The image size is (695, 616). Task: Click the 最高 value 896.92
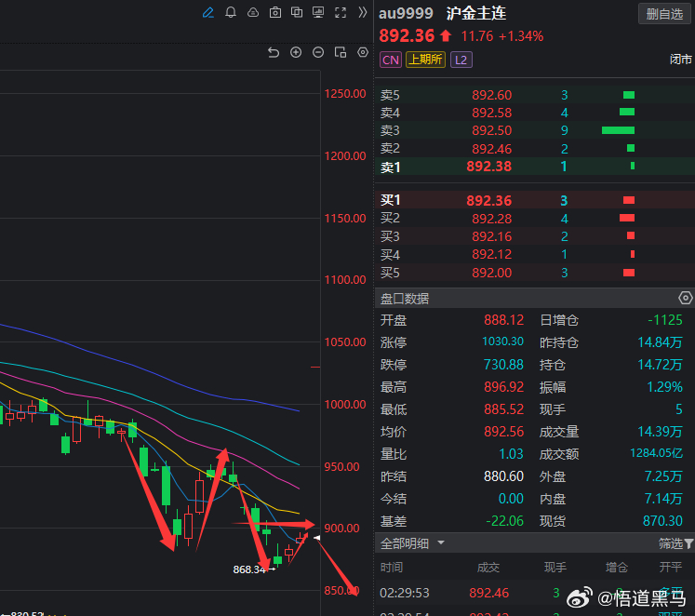tap(503, 387)
